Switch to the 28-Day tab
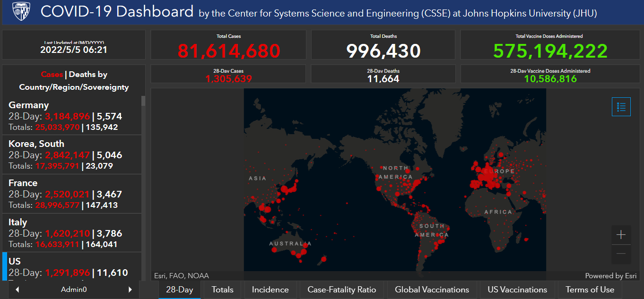Image resolution: width=644 pixels, height=299 pixels. click(179, 290)
